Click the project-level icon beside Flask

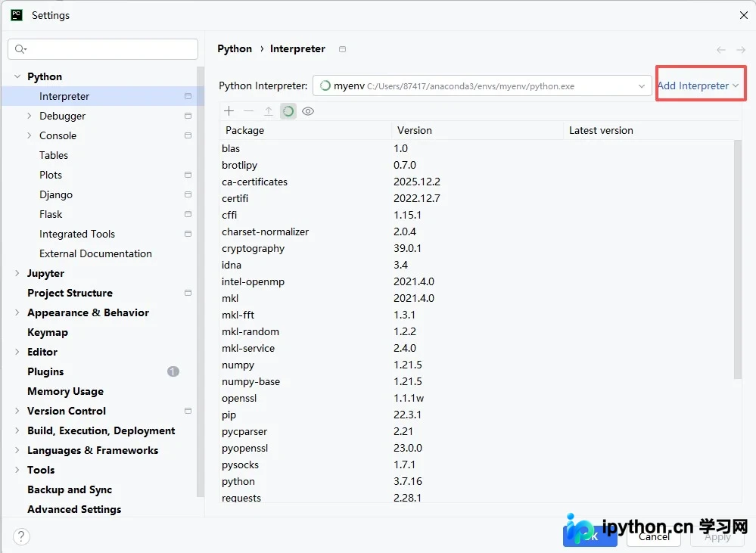(188, 214)
